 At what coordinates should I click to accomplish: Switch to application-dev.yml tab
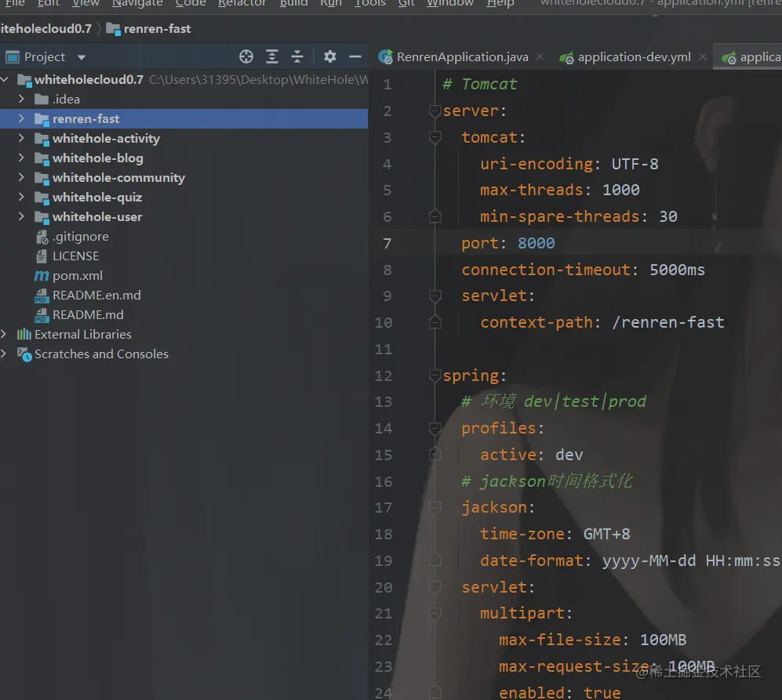[634, 57]
